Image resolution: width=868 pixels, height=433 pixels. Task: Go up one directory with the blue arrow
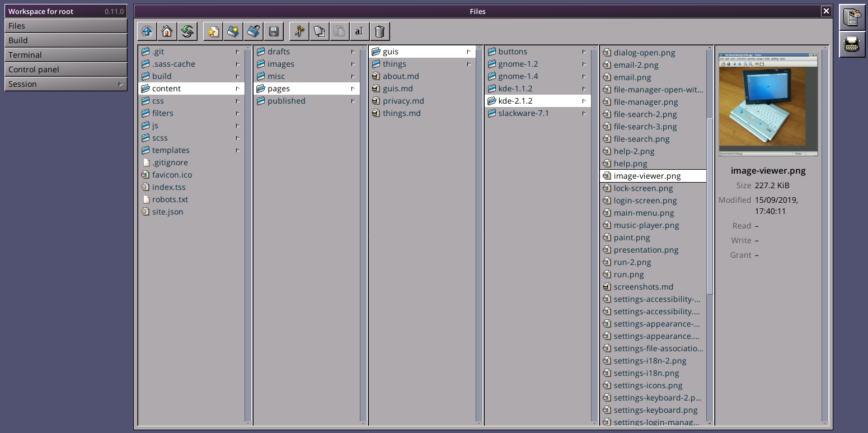[x=147, y=31]
